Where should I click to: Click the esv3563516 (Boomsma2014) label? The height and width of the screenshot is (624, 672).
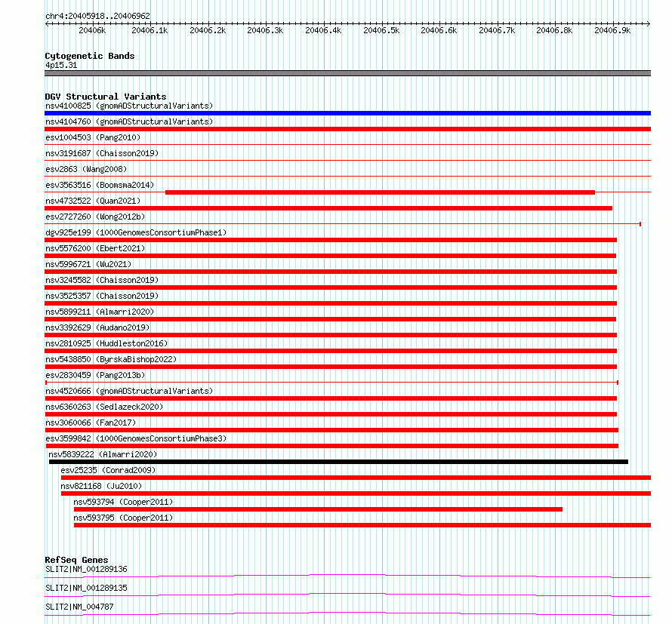[100, 185]
